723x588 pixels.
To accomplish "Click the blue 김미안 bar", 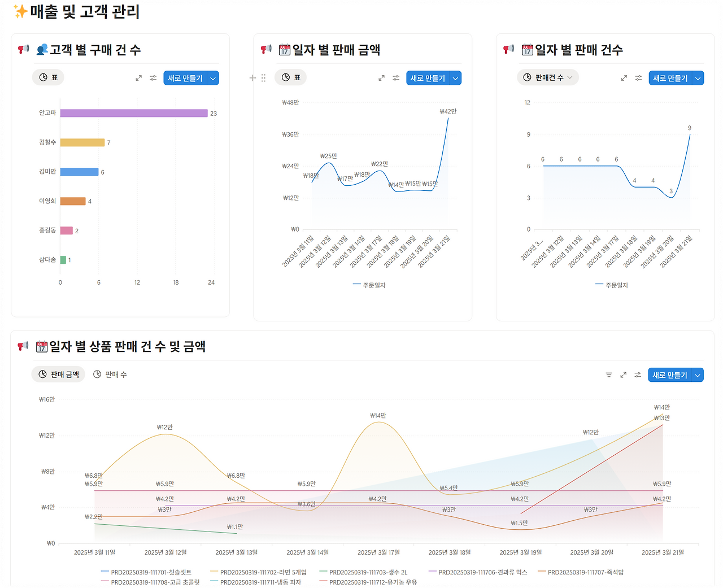I will pos(80,172).
